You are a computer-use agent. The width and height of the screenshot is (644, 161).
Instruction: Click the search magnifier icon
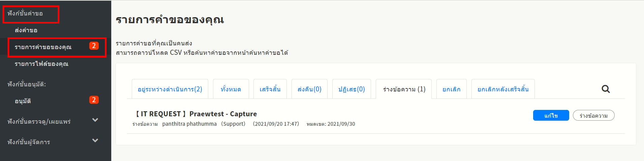(606, 89)
